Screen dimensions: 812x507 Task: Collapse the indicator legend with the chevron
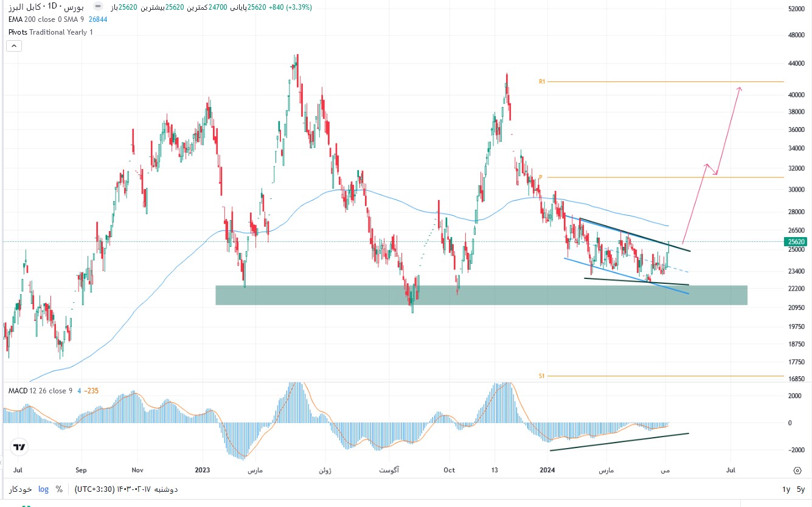pos(14,46)
